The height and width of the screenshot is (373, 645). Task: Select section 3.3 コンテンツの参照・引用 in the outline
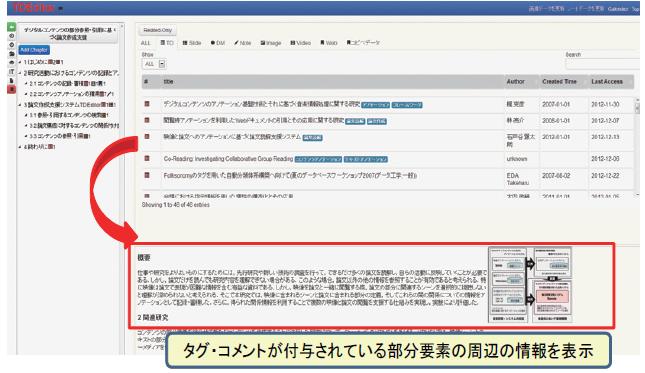tap(60, 136)
